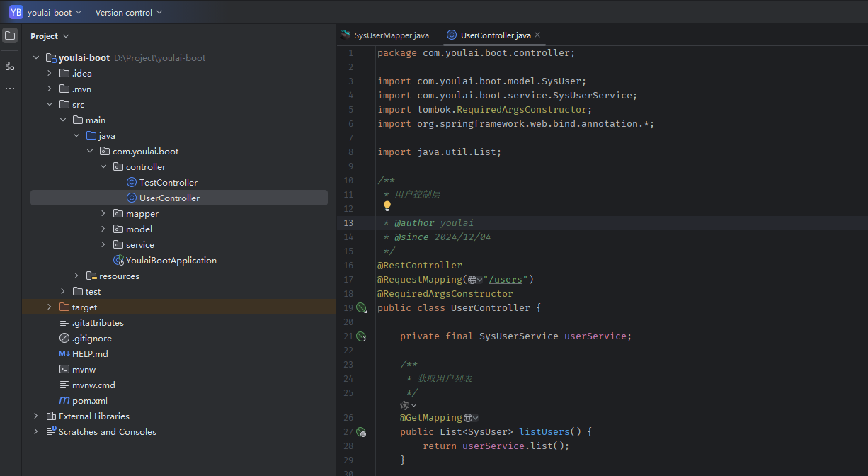Switch to the SysUserMapper.java tab
The height and width of the screenshot is (476, 868).
tap(386, 35)
